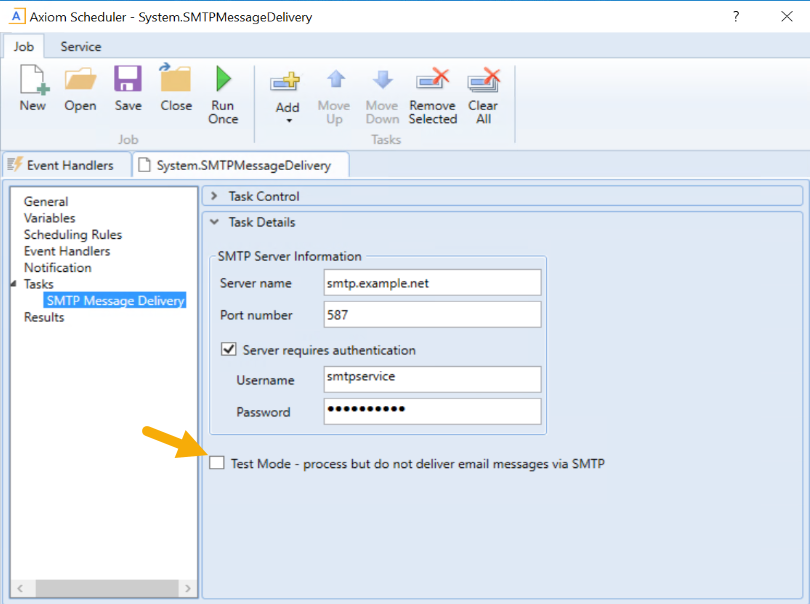Enable the Test Mode checkbox
The height and width of the screenshot is (604, 810).
[217, 462]
